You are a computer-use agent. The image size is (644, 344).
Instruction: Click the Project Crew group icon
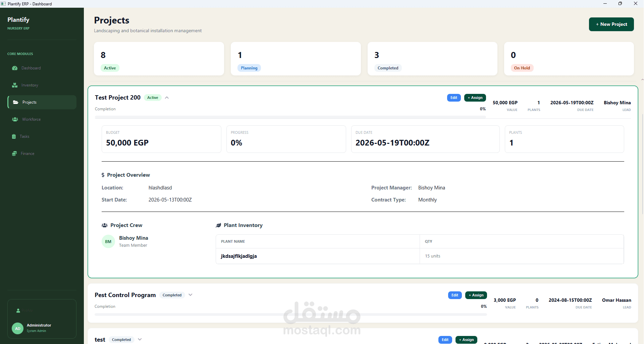point(105,225)
